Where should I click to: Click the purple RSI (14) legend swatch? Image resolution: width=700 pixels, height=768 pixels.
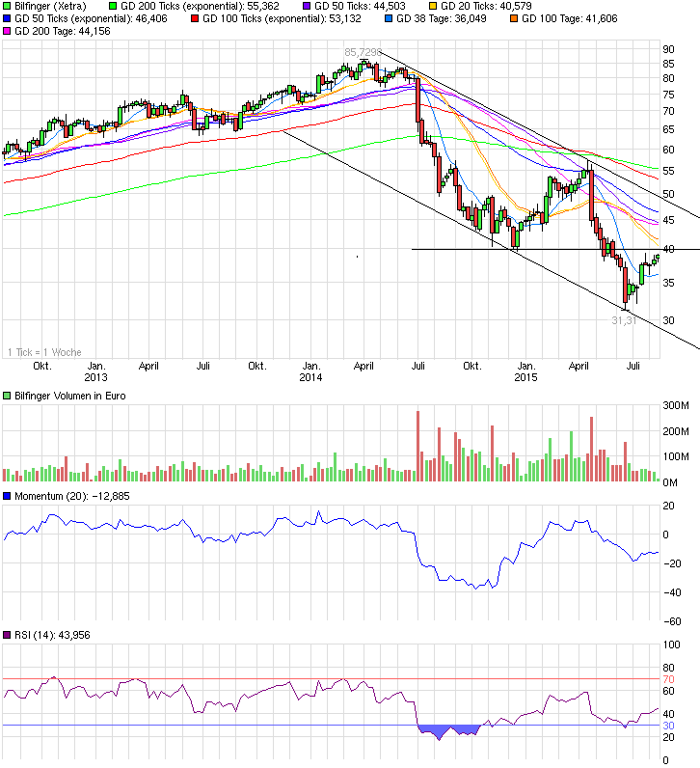click(x=7, y=635)
